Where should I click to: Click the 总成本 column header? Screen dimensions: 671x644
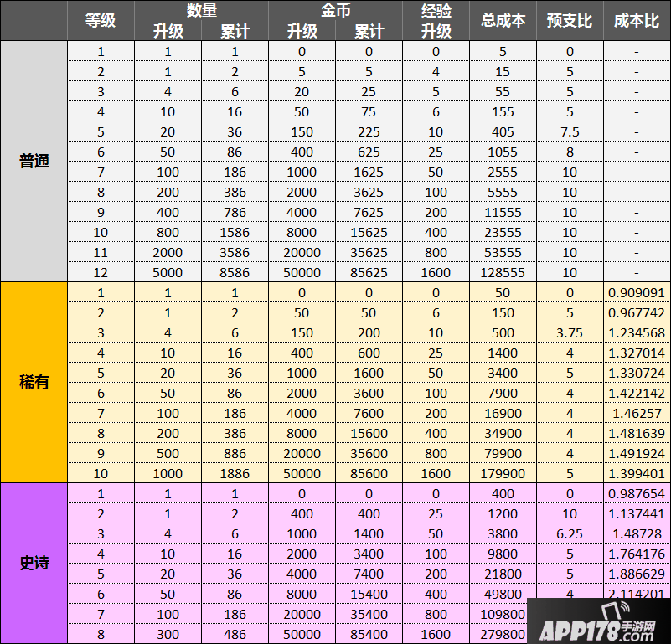(503, 21)
